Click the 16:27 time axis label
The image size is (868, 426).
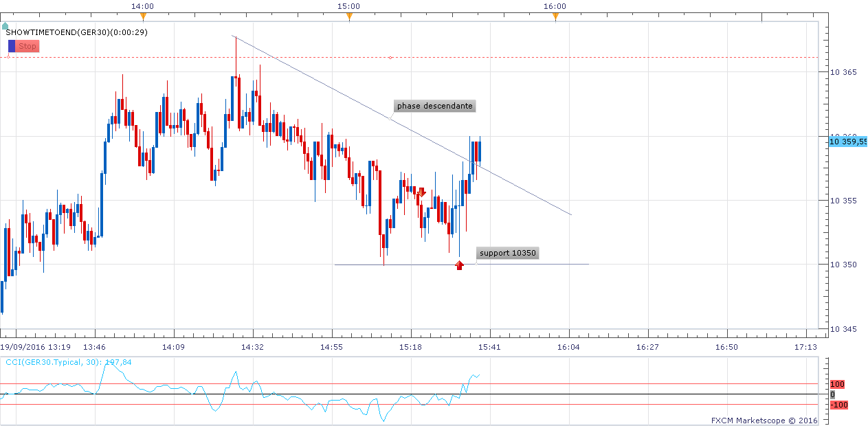647,347
